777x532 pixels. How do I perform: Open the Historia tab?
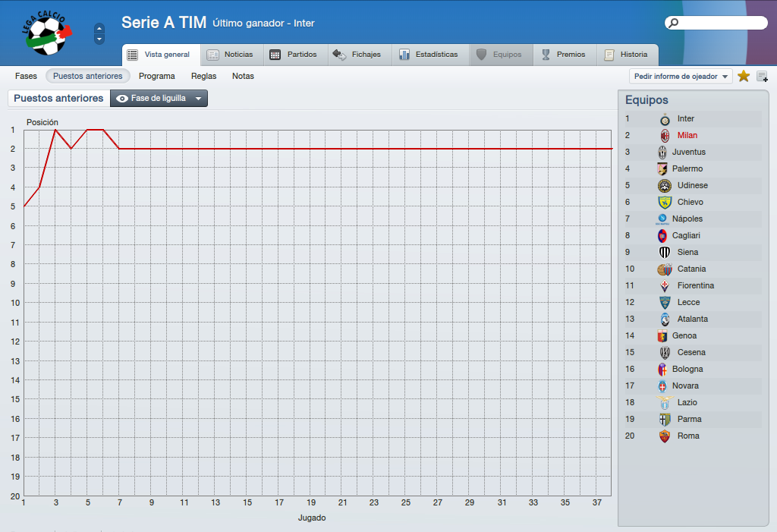coord(628,55)
